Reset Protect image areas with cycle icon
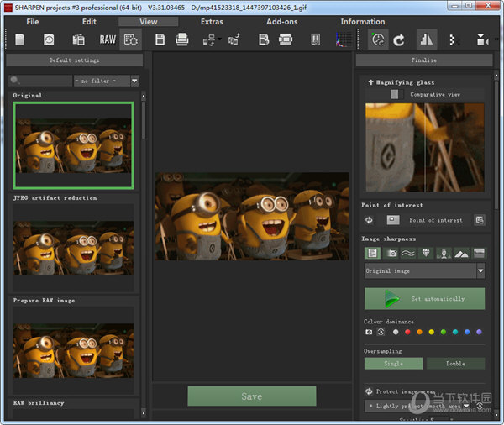Image resolution: width=504 pixels, height=425 pixels. (369, 391)
